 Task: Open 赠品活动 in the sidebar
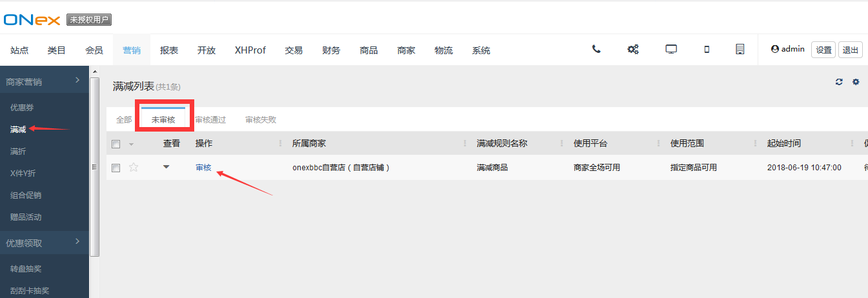pyautogui.click(x=26, y=217)
